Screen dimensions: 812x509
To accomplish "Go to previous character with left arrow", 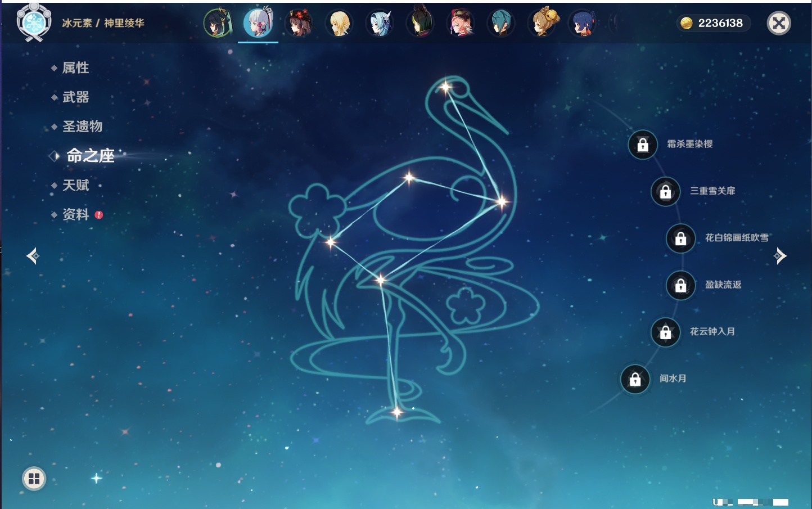I will [x=33, y=256].
